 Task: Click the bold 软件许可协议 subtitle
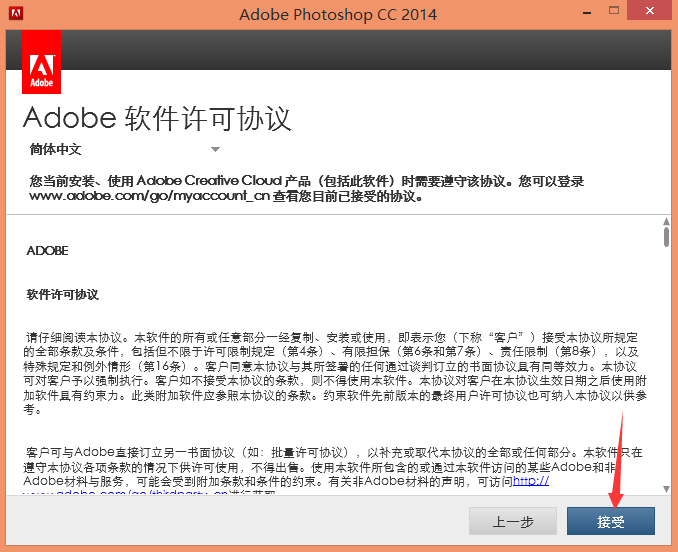63,295
